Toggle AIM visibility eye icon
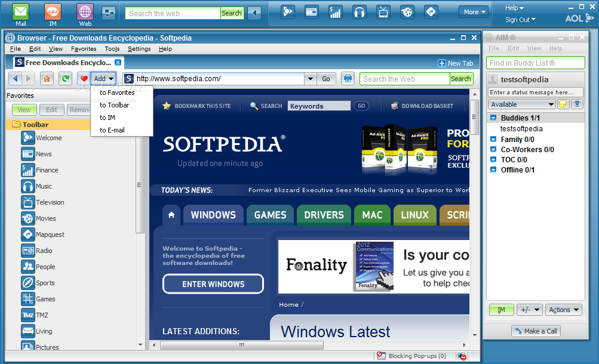The width and height of the screenshot is (599, 364). click(x=577, y=104)
